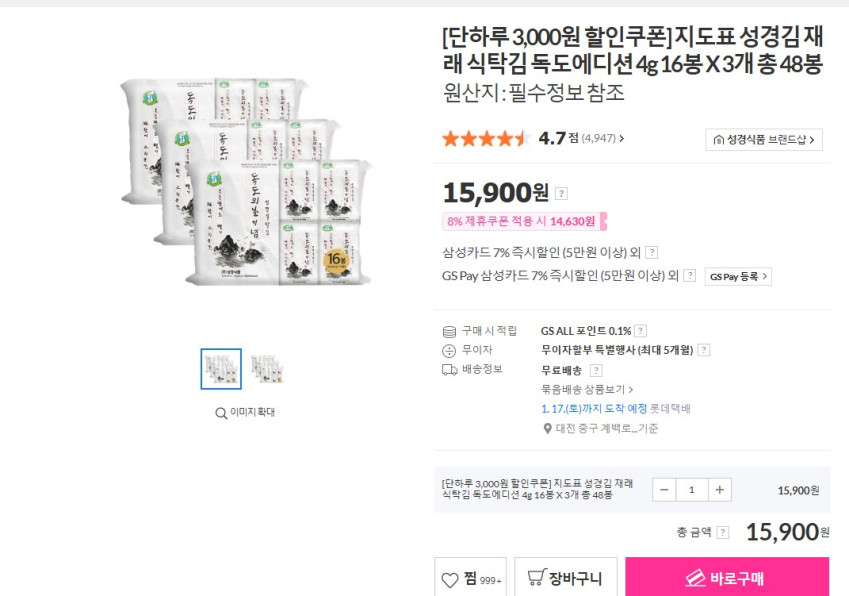Click help icon next to 총 금액
Viewport: 849px width, 596px height.
[x=722, y=533]
